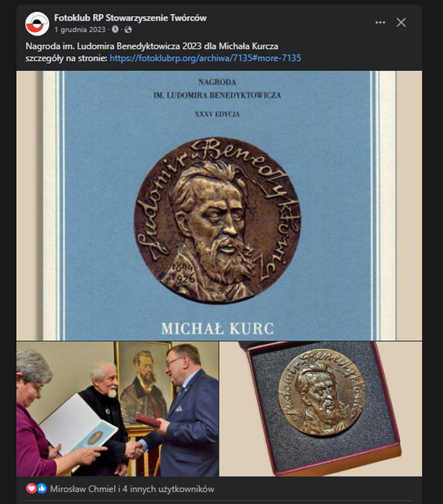Open the post options three-dots menu
443x504 pixels.
point(380,23)
